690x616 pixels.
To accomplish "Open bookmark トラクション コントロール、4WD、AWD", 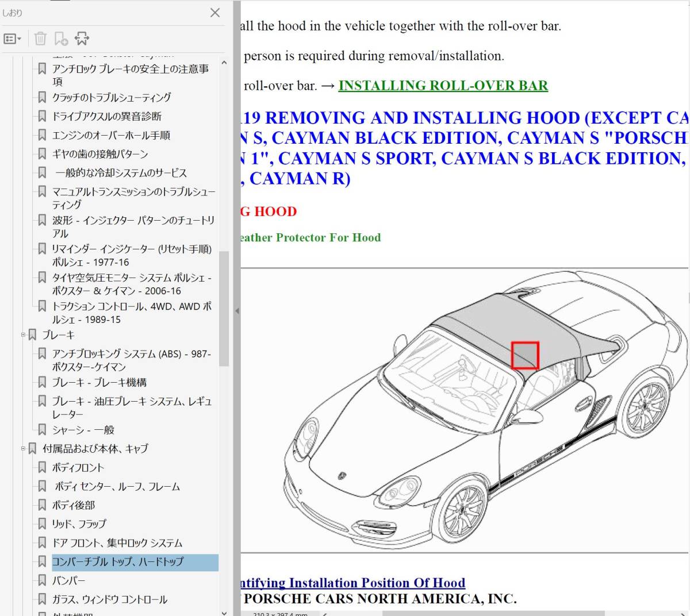I will (132, 313).
